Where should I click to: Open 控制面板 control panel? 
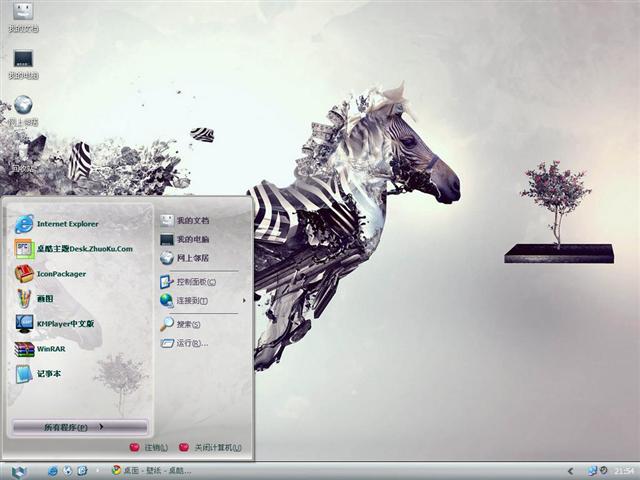[x=188, y=282]
